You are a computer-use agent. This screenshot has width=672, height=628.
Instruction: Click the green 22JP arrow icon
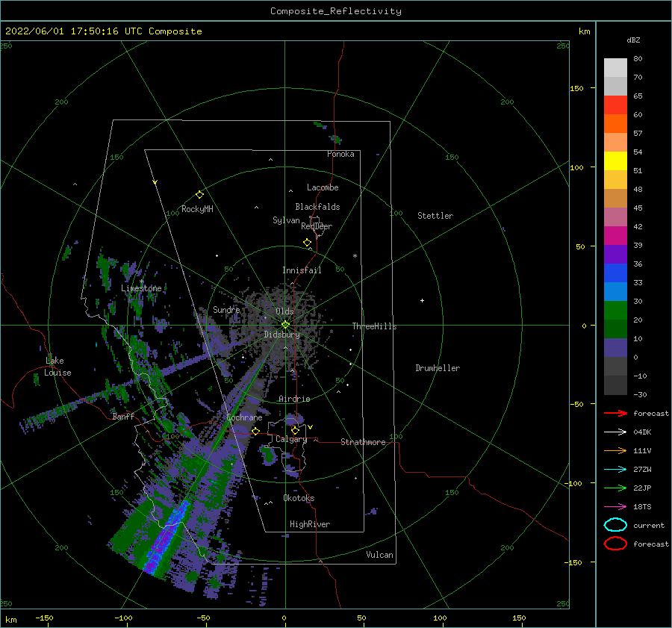[x=615, y=488]
